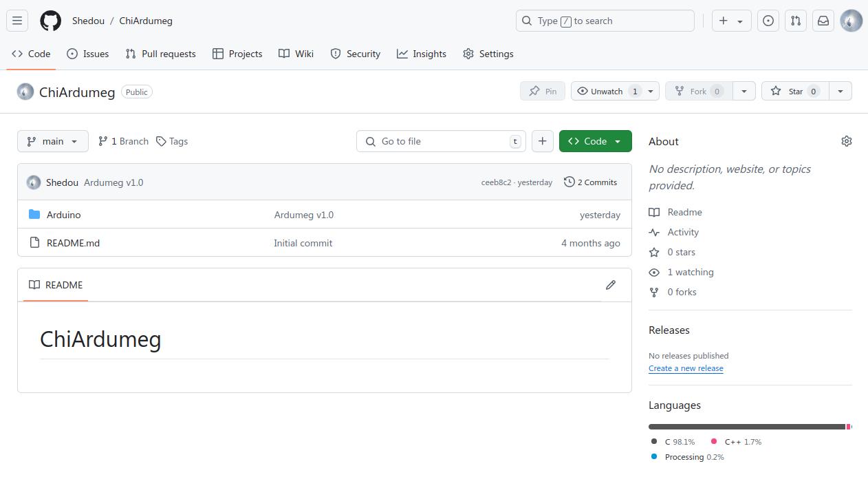The height and width of the screenshot is (488, 868).
Task: Open the C 98.1% language link
Action: (x=673, y=442)
